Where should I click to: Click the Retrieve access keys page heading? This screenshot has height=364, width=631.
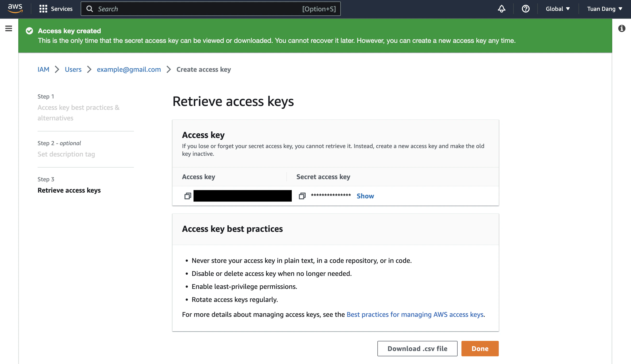[x=233, y=101]
